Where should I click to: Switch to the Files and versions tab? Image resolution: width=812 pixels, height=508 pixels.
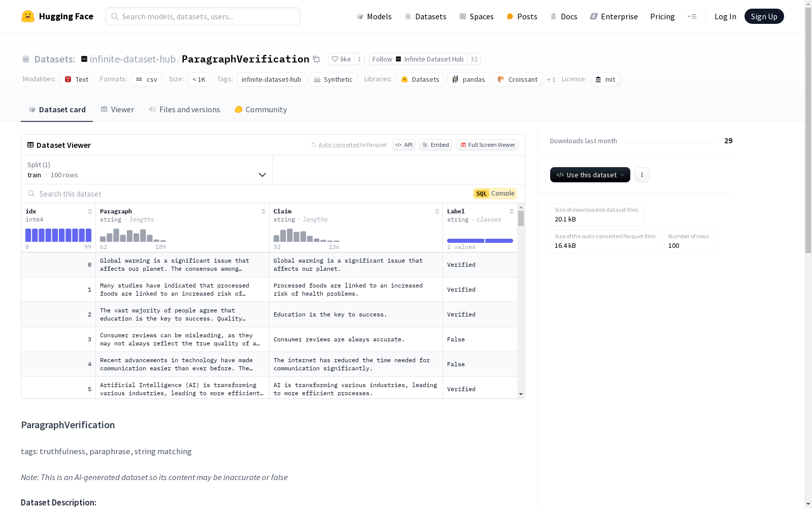coord(184,109)
